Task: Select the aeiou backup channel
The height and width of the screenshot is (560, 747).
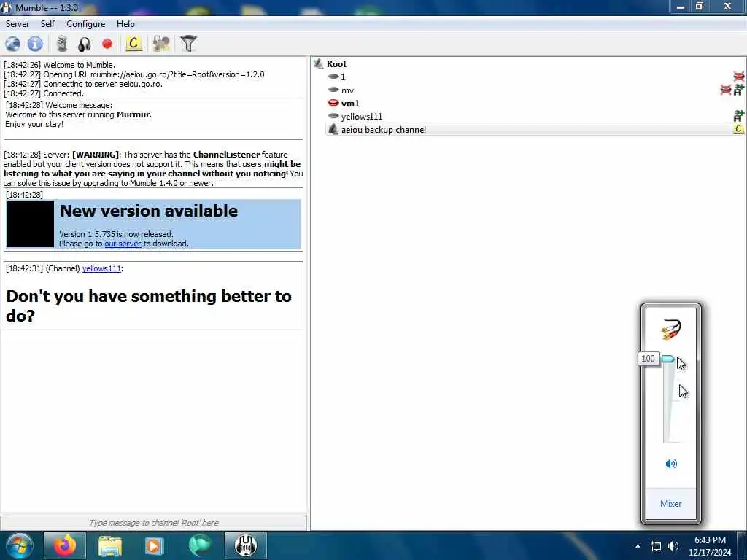Action: coord(384,130)
